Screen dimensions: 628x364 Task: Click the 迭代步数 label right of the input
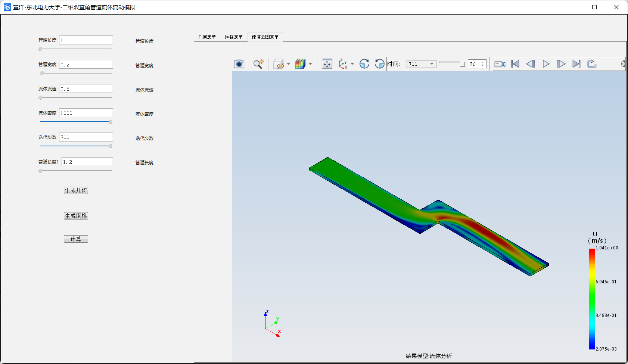coord(144,139)
